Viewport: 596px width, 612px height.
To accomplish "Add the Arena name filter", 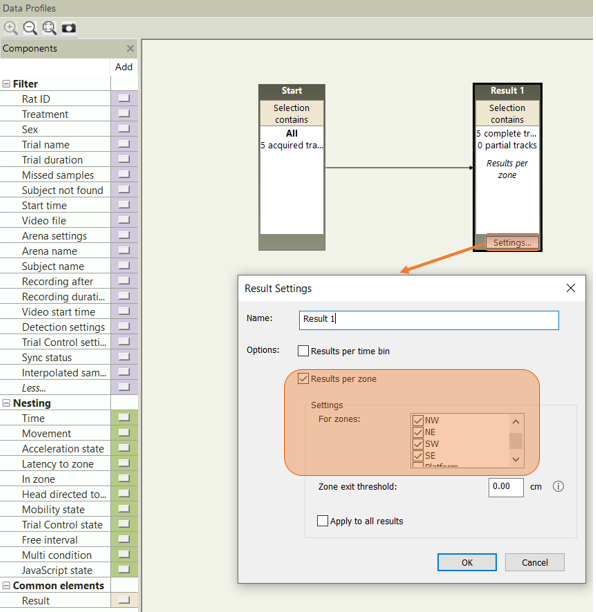I will (124, 251).
